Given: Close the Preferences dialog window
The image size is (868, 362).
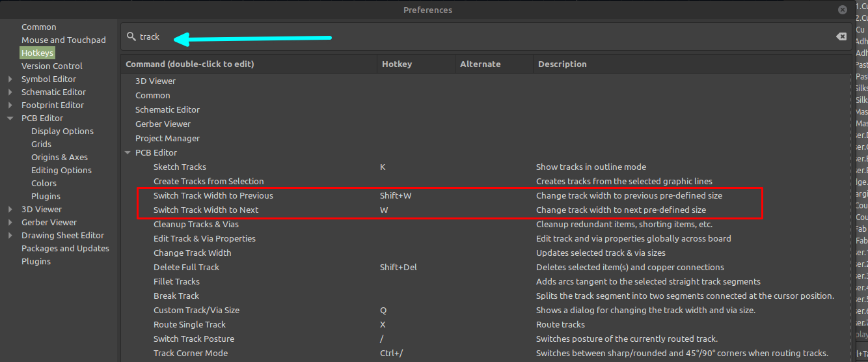Looking at the screenshot, I should [843, 10].
